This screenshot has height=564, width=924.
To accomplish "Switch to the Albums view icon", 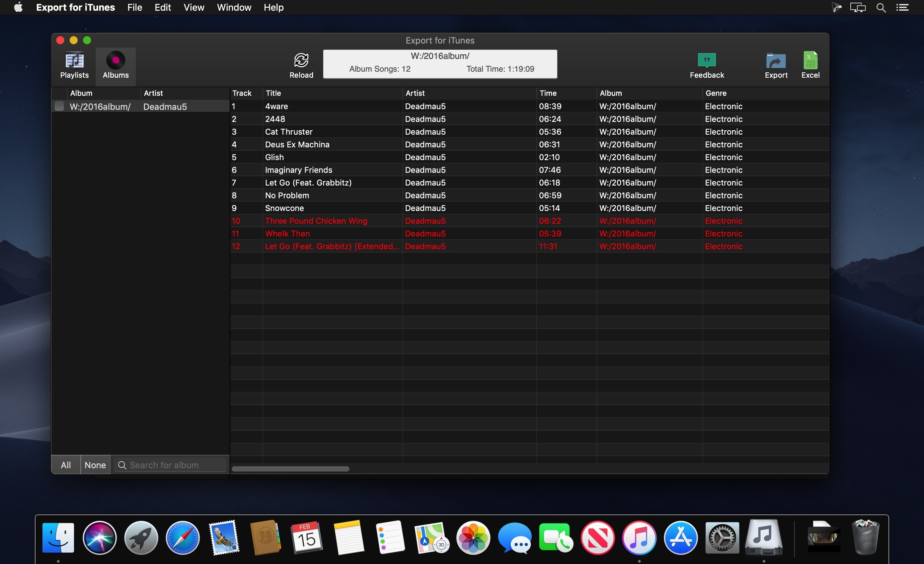I will pyautogui.click(x=115, y=60).
